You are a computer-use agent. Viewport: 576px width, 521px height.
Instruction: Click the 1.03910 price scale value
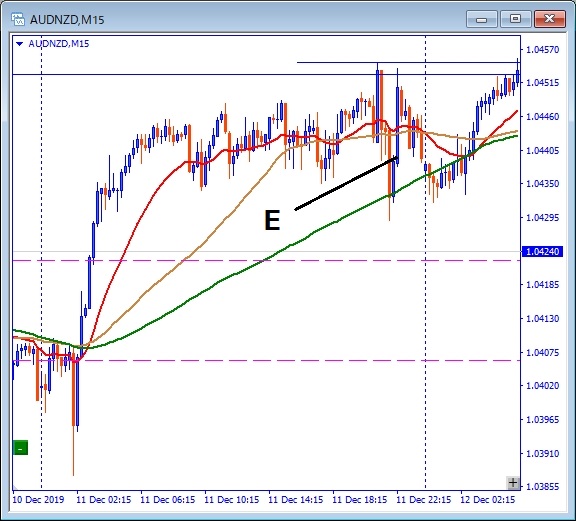(x=543, y=454)
